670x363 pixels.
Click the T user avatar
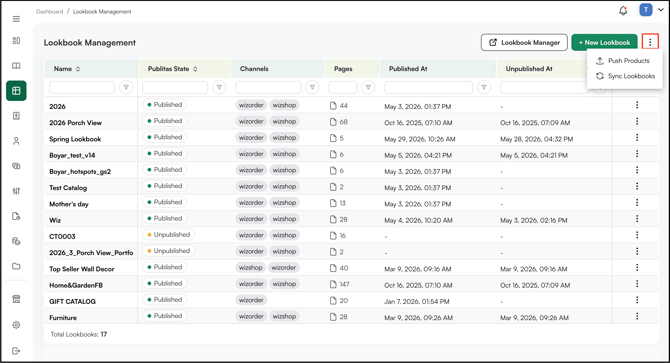646,10
